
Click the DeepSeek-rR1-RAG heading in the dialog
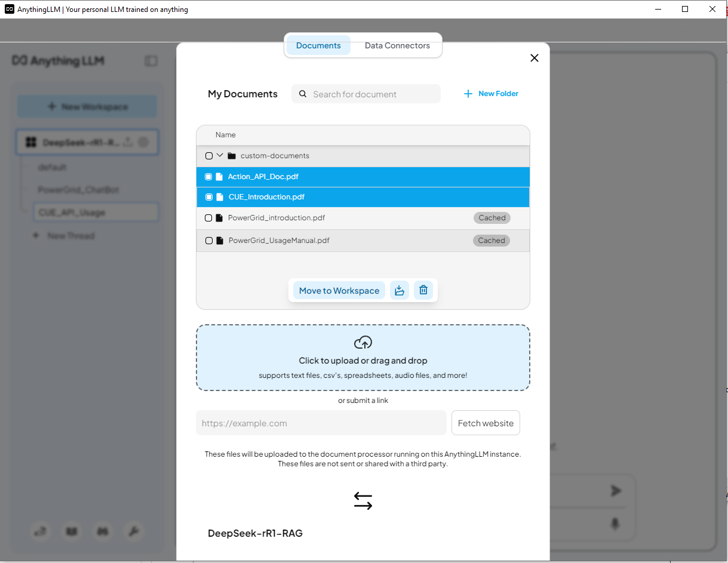[255, 533]
